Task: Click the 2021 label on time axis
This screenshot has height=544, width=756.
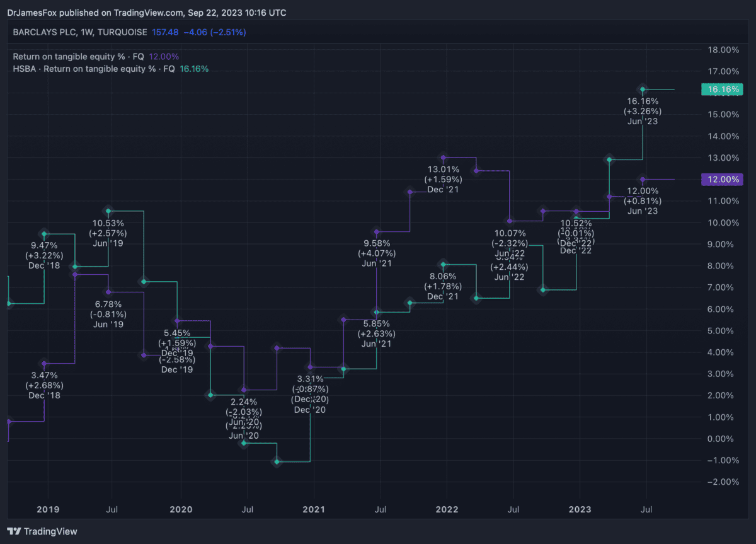Action: [314, 508]
